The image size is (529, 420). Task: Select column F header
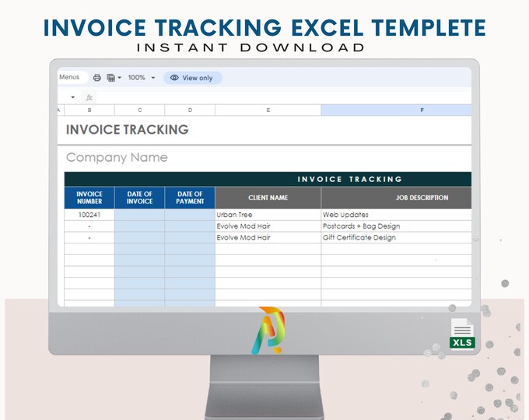click(397, 110)
